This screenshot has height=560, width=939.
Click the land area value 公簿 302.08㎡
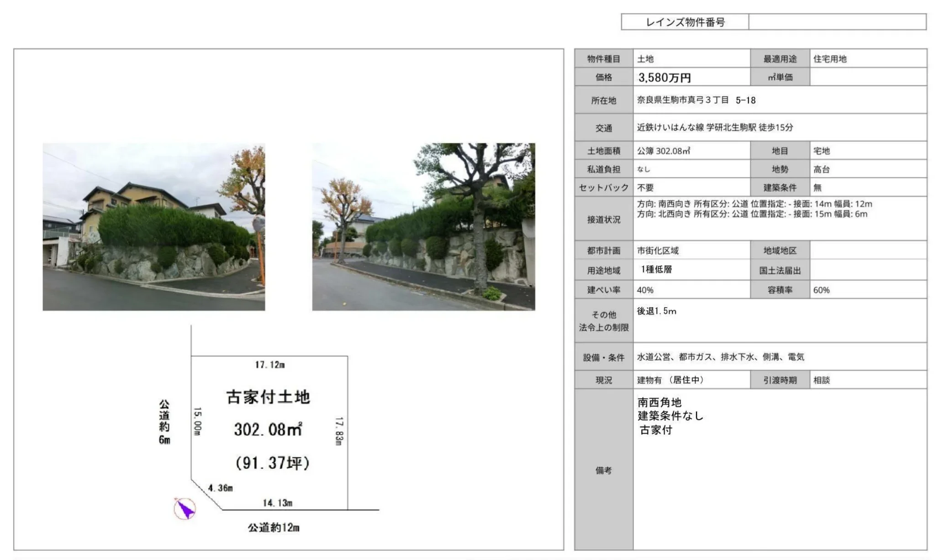tap(664, 151)
